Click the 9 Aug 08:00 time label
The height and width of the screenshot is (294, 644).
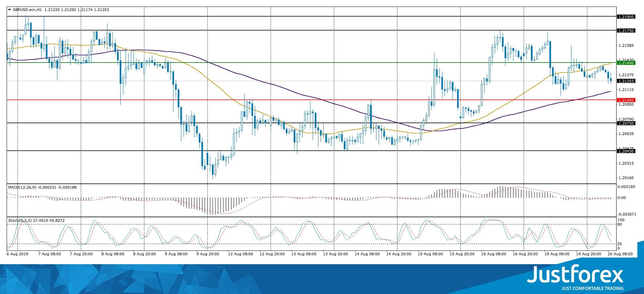(176, 254)
